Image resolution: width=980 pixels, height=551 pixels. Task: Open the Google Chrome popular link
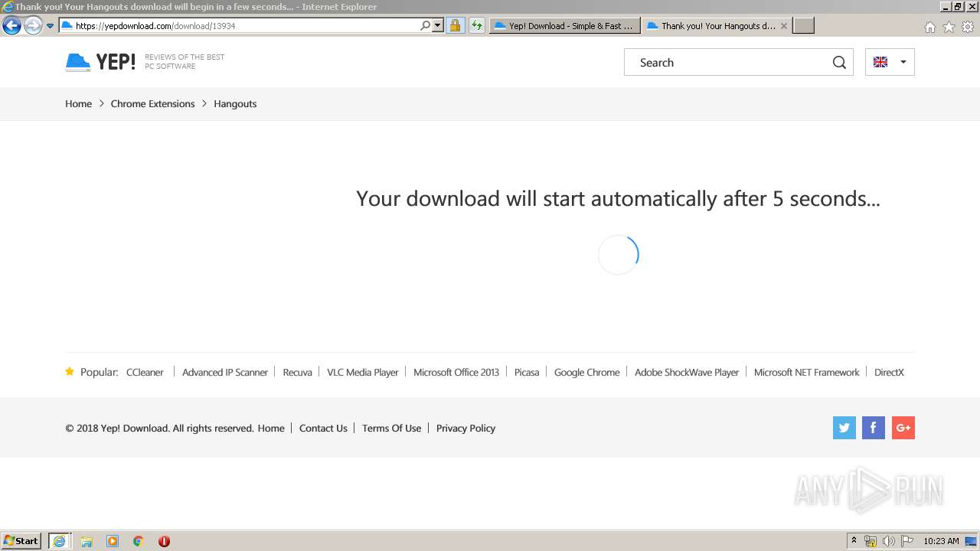pyautogui.click(x=587, y=372)
